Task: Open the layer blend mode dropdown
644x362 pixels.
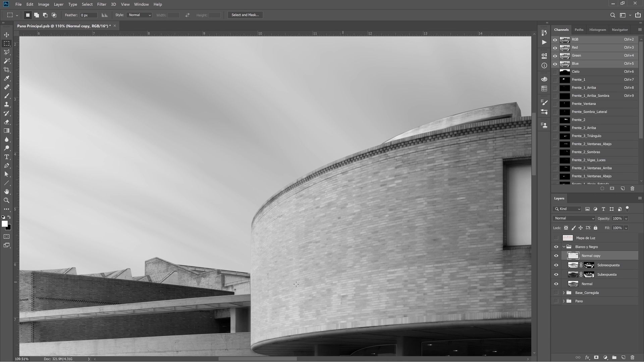Action: [574, 219]
